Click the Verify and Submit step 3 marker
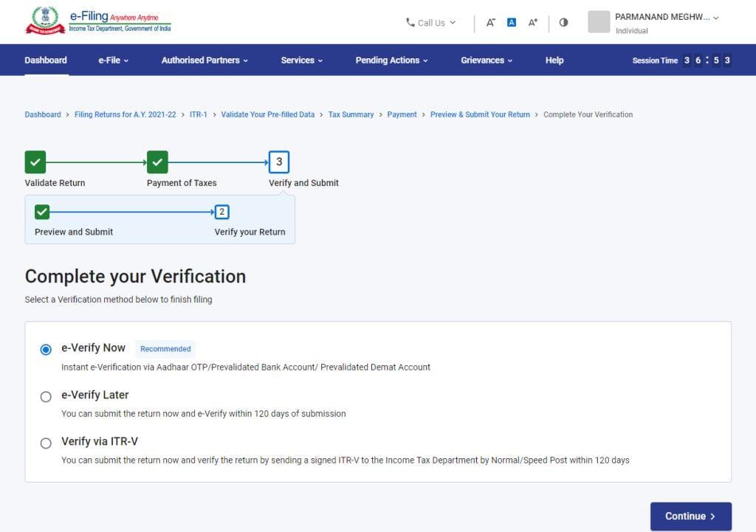The height and width of the screenshot is (532, 756). tap(279, 162)
